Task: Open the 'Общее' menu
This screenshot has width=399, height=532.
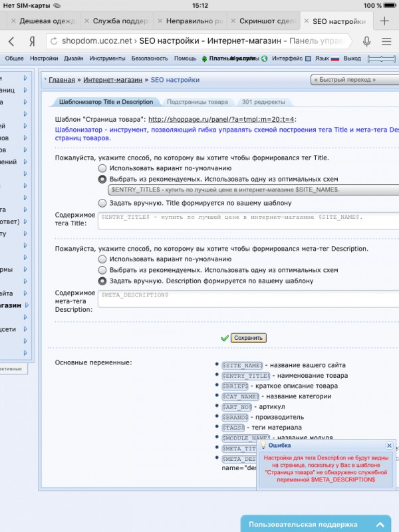Action: pyautogui.click(x=14, y=59)
